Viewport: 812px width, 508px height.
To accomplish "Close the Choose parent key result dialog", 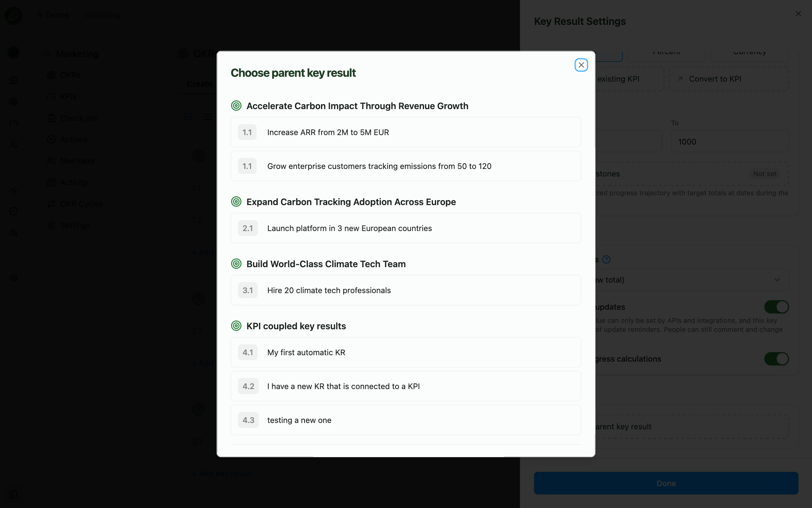I will tap(581, 65).
